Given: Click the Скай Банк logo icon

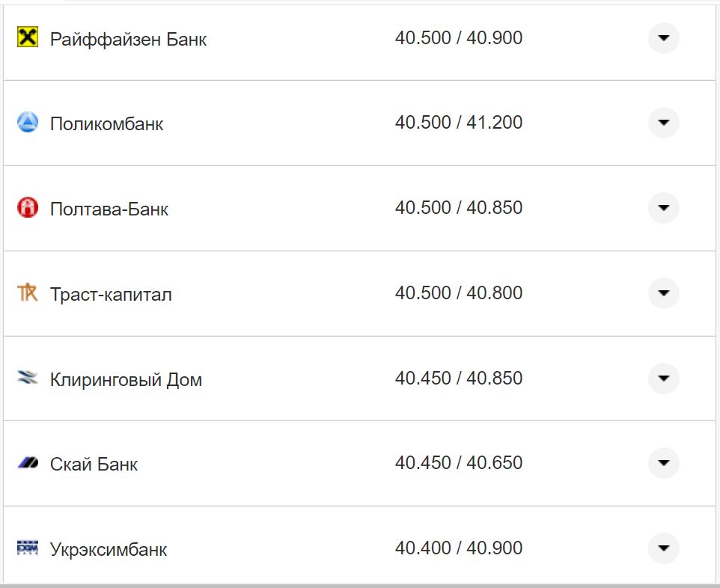Looking at the screenshot, I should click(26, 462).
